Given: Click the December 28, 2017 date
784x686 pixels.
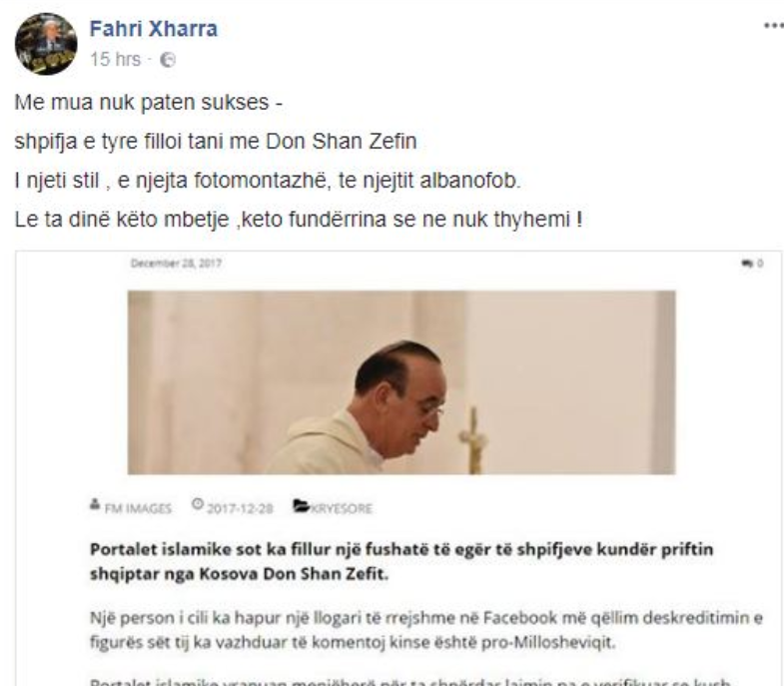Looking at the screenshot, I should (176, 263).
